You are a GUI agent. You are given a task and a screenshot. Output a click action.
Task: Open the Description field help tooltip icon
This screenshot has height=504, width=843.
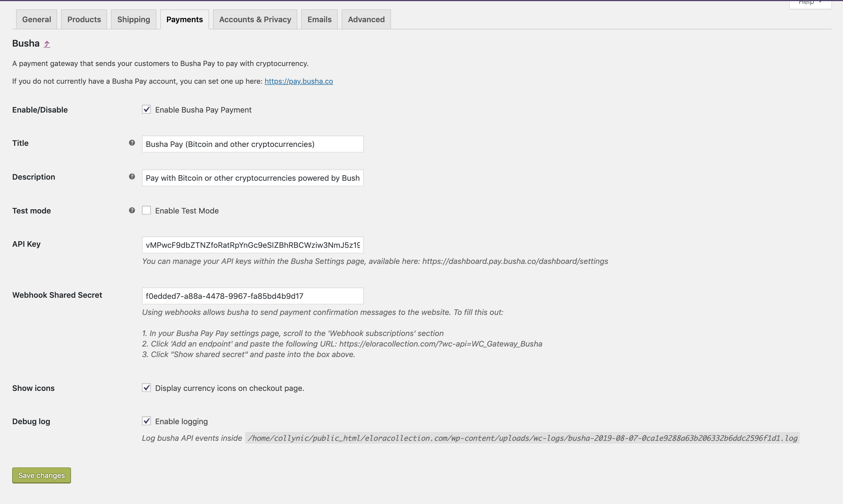(x=132, y=177)
